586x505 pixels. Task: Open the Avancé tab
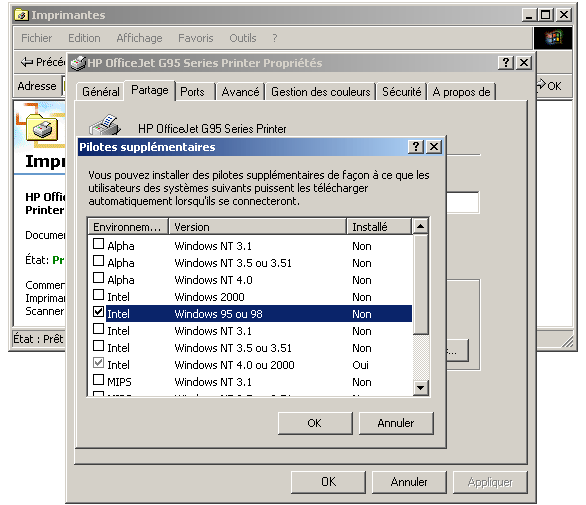click(x=240, y=92)
